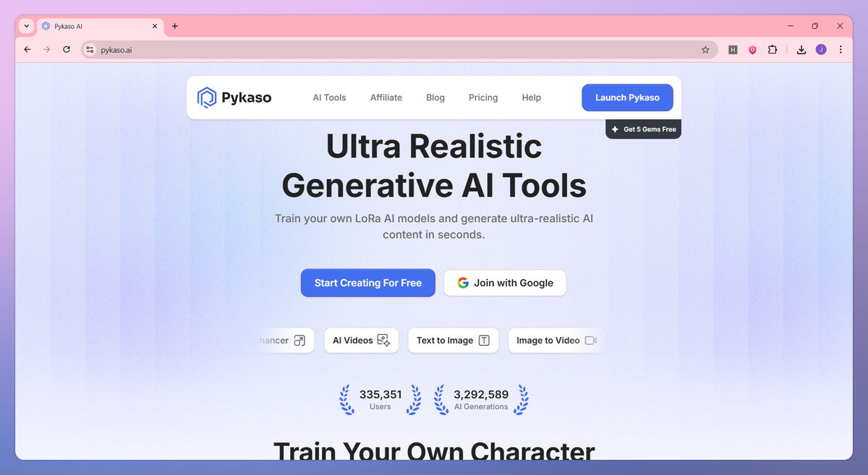Click the Ultra Realistic headline text

434,147
